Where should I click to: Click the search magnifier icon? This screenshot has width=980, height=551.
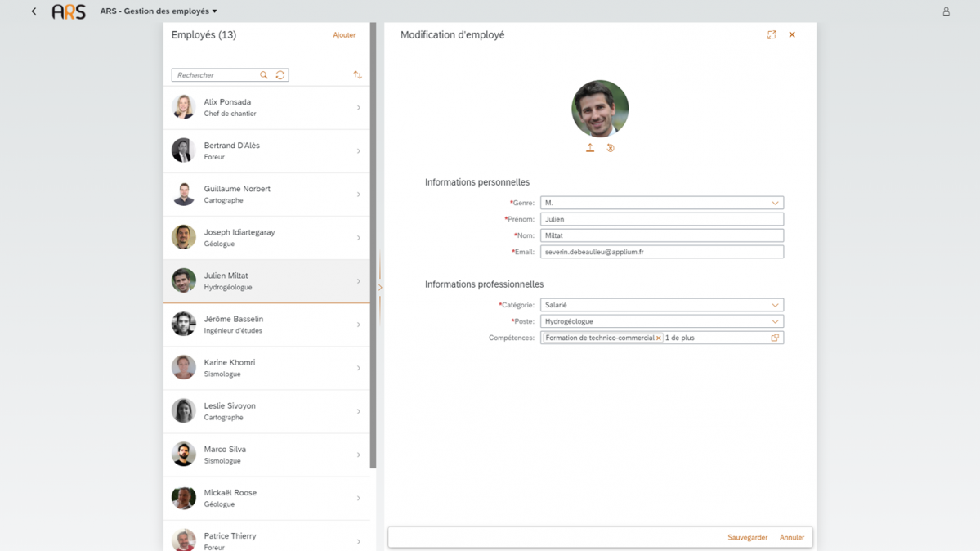pyautogui.click(x=263, y=75)
